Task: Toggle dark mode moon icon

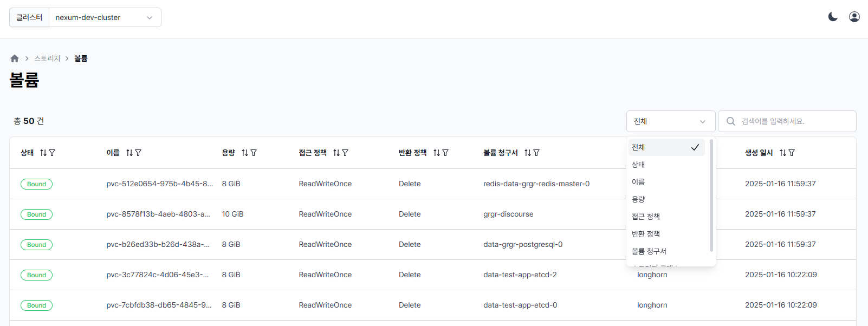Action: click(x=833, y=17)
